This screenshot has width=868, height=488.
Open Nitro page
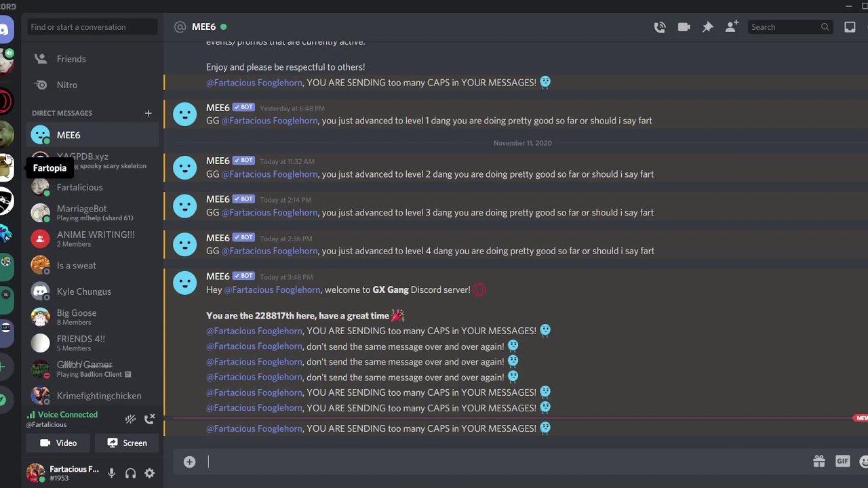[x=93, y=85]
